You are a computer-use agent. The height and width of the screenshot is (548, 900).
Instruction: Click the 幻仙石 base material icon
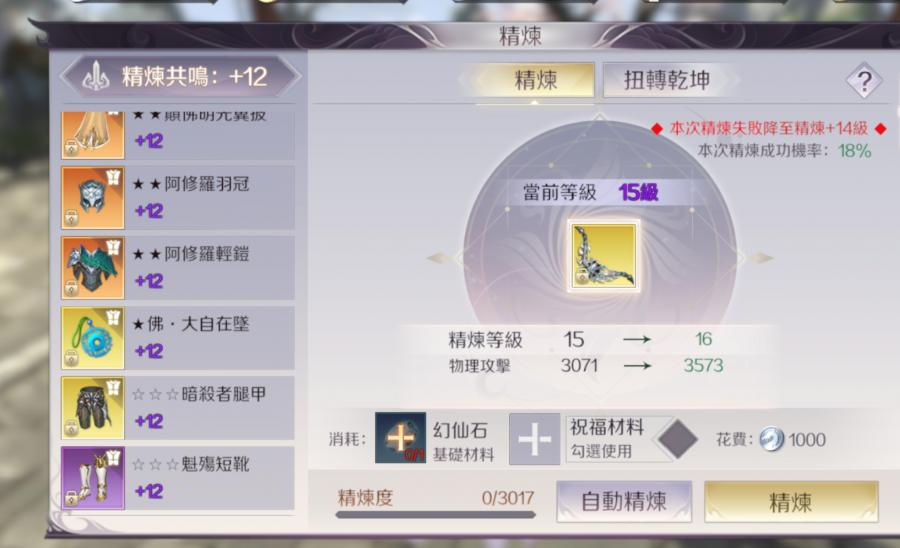coord(400,438)
